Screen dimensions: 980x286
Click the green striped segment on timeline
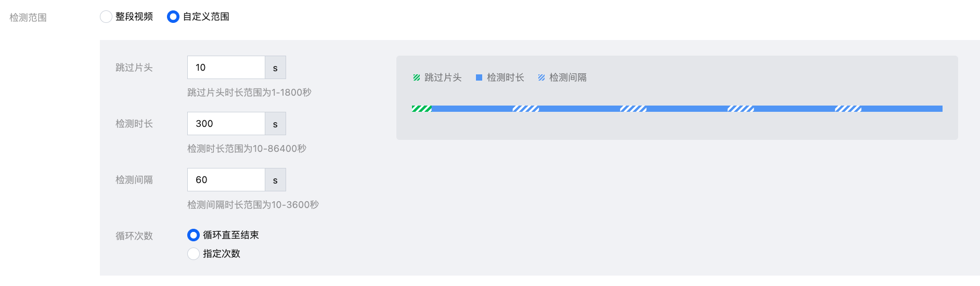click(421, 109)
